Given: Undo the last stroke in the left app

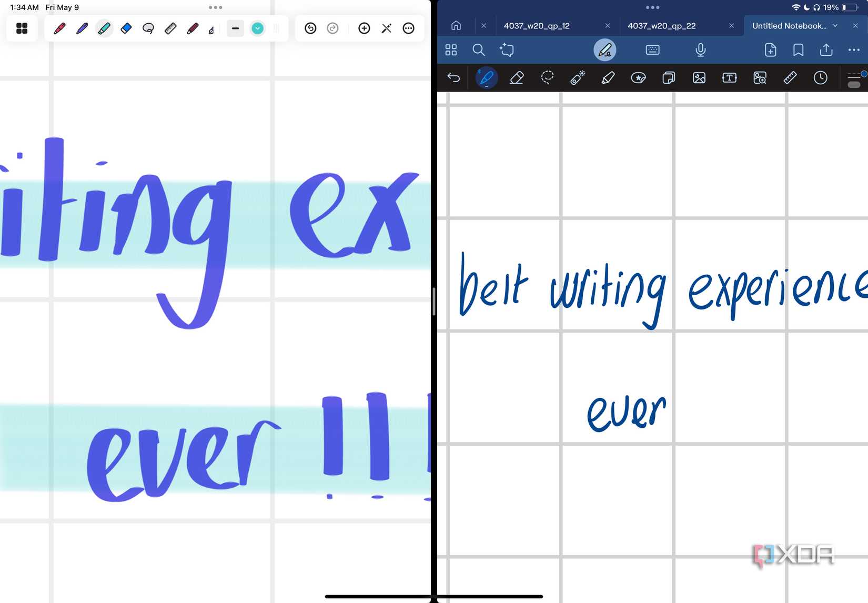Looking at the screenshot, I should (311, 28).
